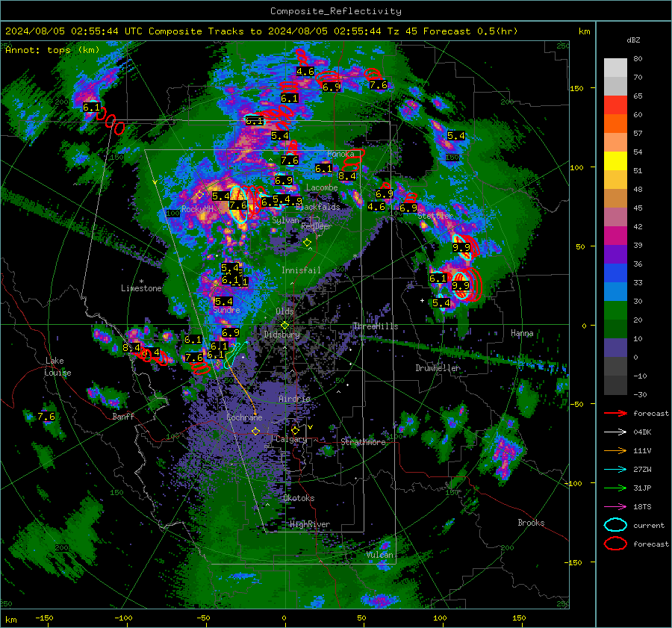Click the ThreeHills label
Image resolution: width=672 pixels, height=628 pixels.
pos(376,326)
